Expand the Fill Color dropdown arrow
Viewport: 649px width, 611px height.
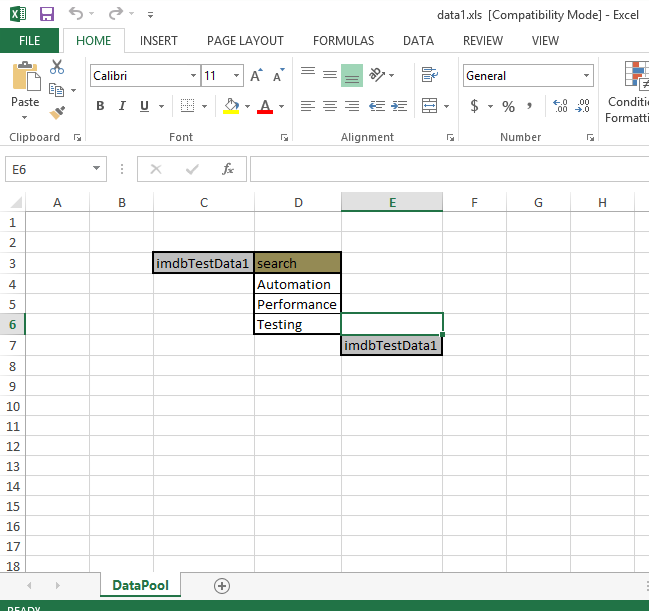pos(247,106)
